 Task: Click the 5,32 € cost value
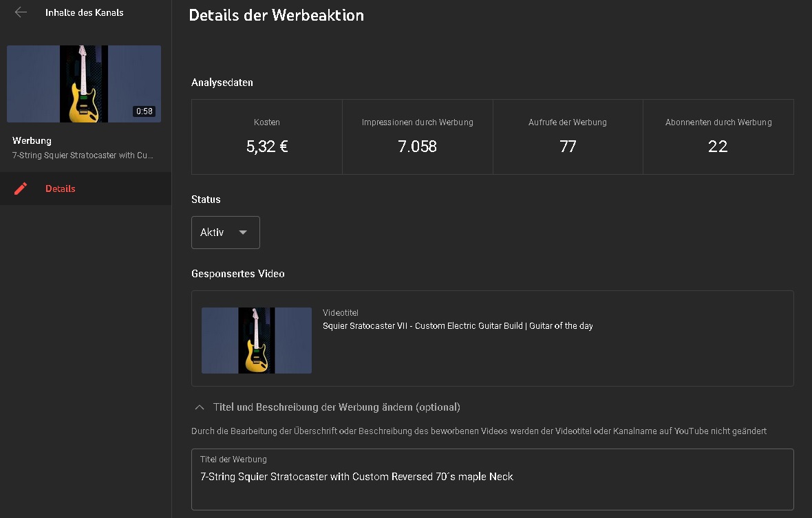pos(267,146)
